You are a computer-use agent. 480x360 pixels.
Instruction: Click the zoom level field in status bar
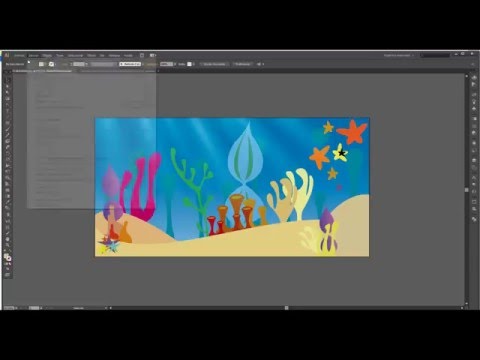(x=10, y=308)
